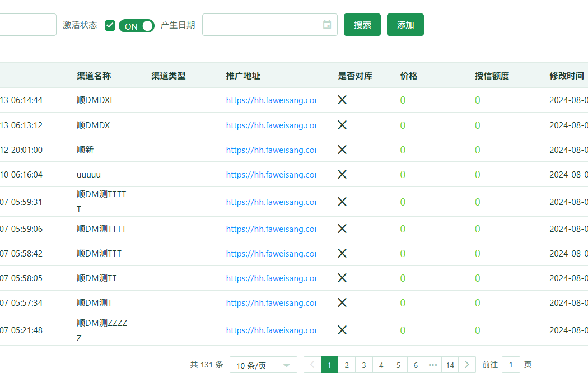This screenshot has width=588, height=382.
Task: Click the 共 131 条 total count text
Action: pyautogui.click(x=207, y=365)
